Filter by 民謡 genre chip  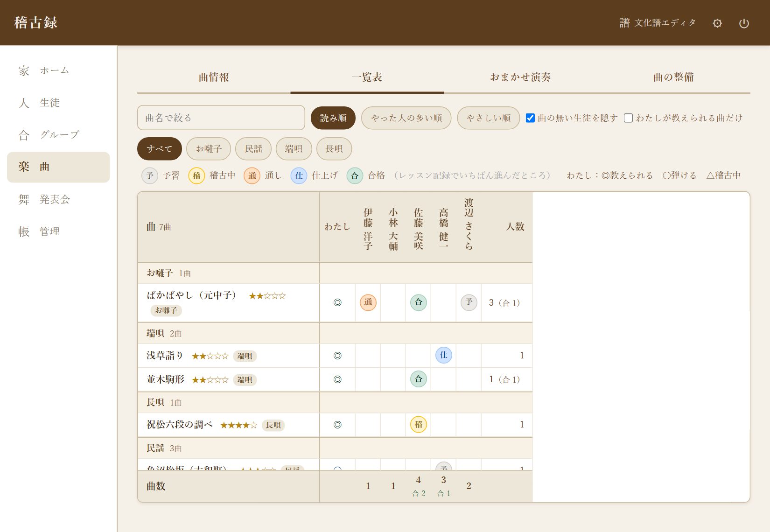point(253,149)
